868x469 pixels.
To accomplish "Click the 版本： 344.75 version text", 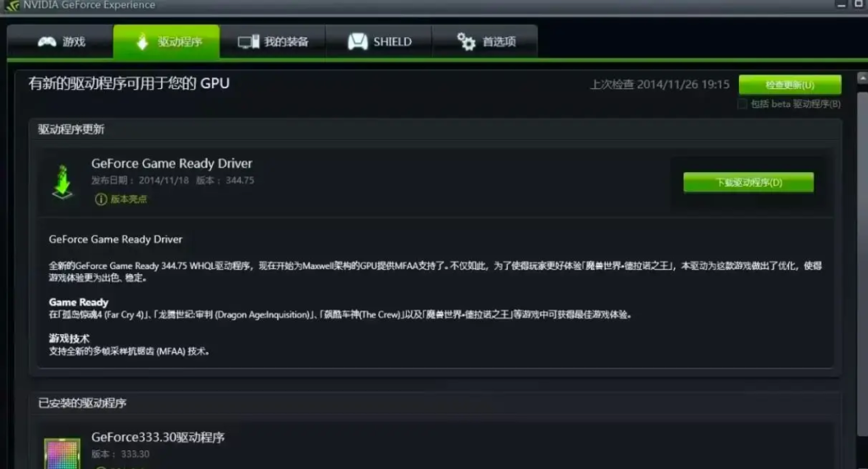I will click(225, 181).
